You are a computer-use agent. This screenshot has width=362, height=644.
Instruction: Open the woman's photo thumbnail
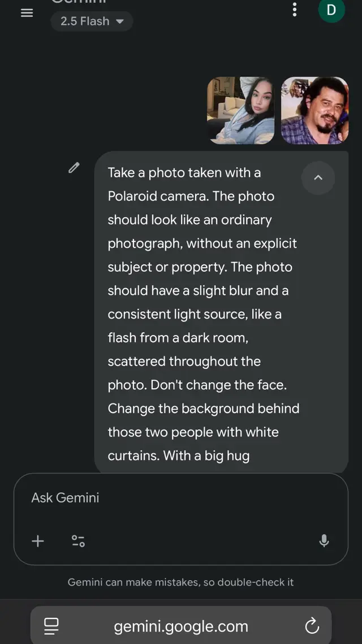point(240,110)
